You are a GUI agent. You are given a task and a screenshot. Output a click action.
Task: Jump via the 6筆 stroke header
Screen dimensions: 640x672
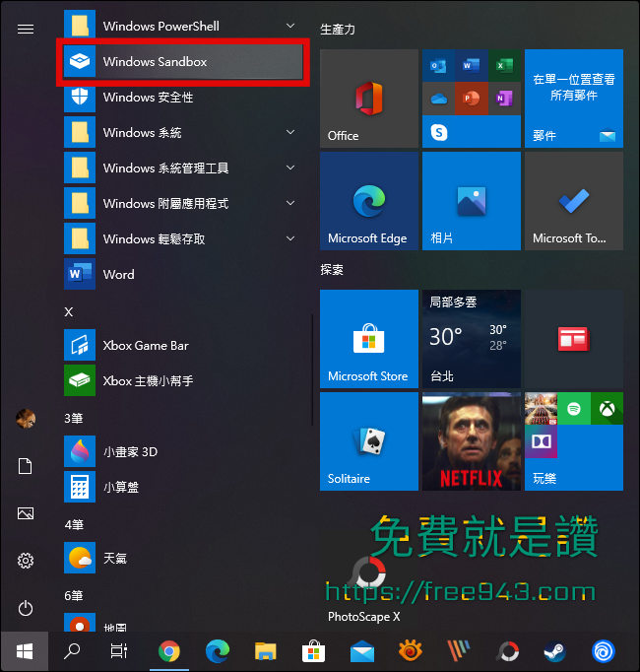pos(74,595)
